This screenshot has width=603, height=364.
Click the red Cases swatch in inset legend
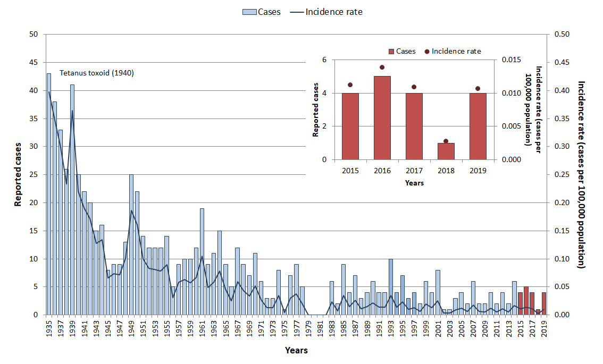pos(392,52)
